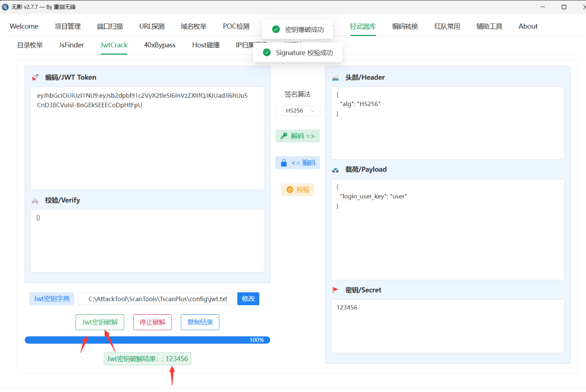The height and width of the screenshot is (392, 586).
Task: Switch to the 40xBypass tab
Action: pos(160,45)
